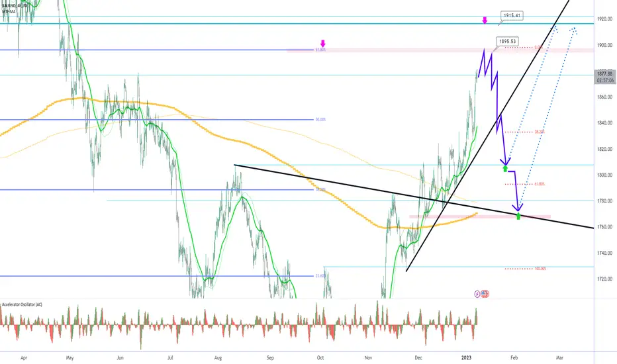Viewport: 617px width, 364px height.
Task: Click the Feb label on the time axis
Action: (x=514, y=358)
